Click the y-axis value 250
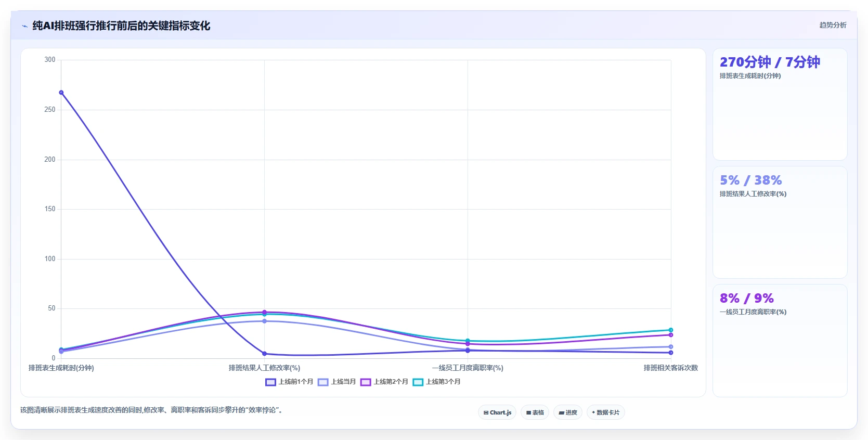868x440 pixels. 49,110
